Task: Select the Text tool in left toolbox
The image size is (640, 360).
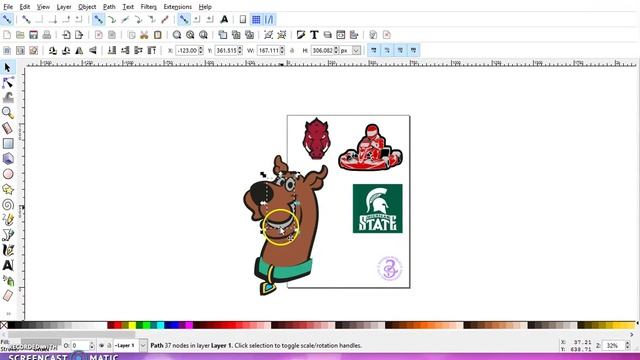Action: point(8,265)
